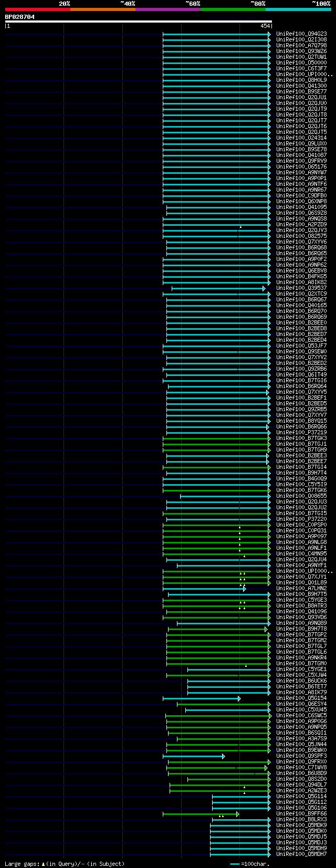Viewport: 336px width, 868px height.
Task: Open hit UniRef100_C6T3F7
Action: tap(301, 69)
